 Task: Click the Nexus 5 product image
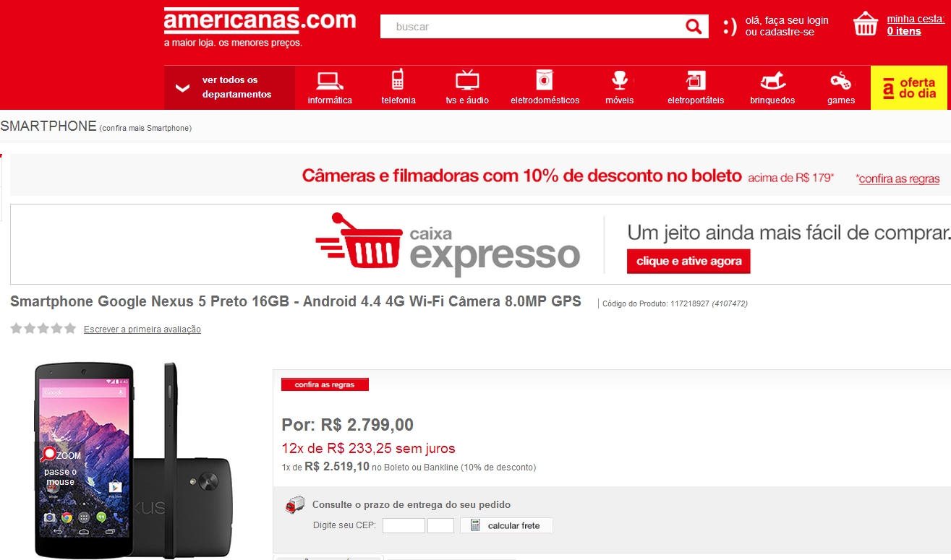[132, 460]
